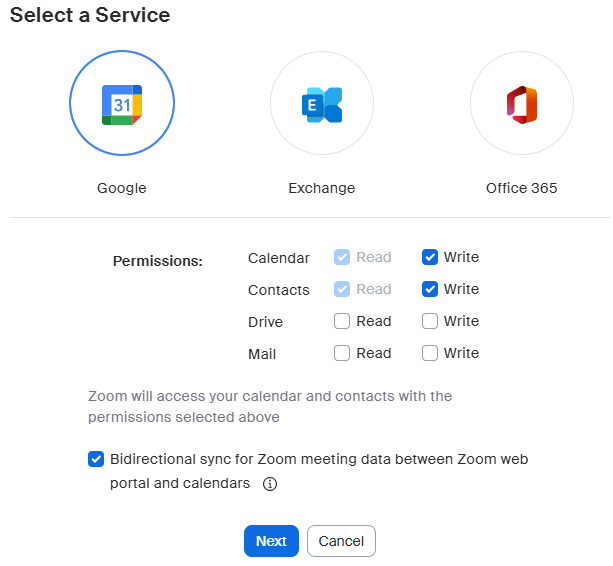
Task: Click the Contacts permission row label
Action: click(279, 290)
